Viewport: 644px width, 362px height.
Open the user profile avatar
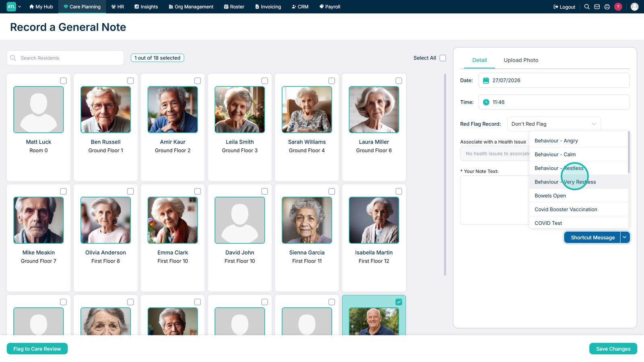(x=634, y=7)
